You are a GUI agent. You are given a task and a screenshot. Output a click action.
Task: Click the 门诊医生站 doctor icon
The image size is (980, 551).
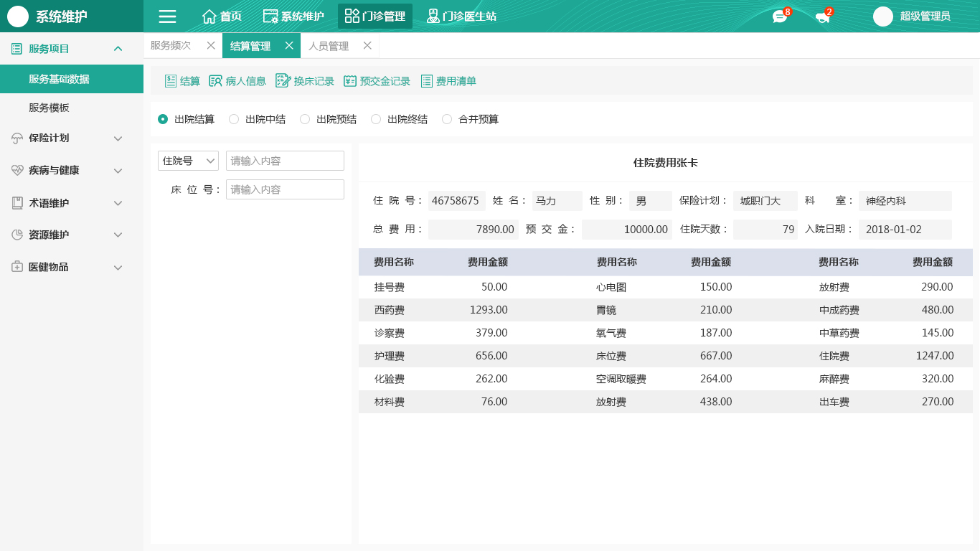tap(433, 16)
